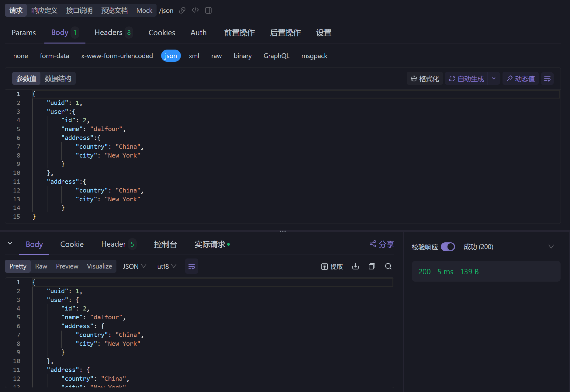Click the 格式化 format button
The width and height of the screenshot is (570, 392).
coord(425,78)
